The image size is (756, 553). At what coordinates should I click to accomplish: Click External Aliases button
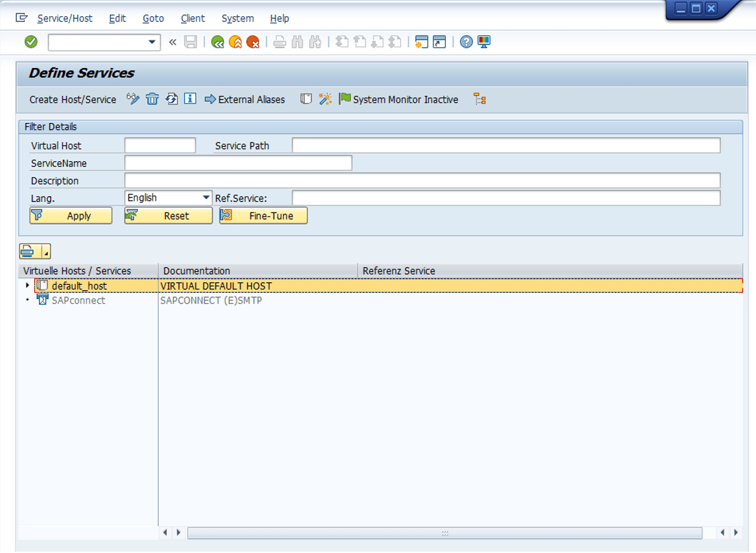point(245,99)
